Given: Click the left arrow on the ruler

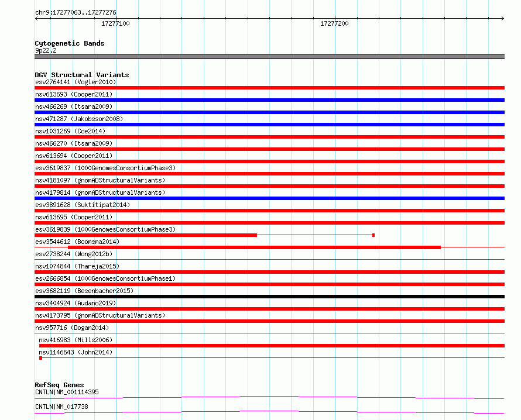Looking at the screenshot, I should (x=36, y=18).
